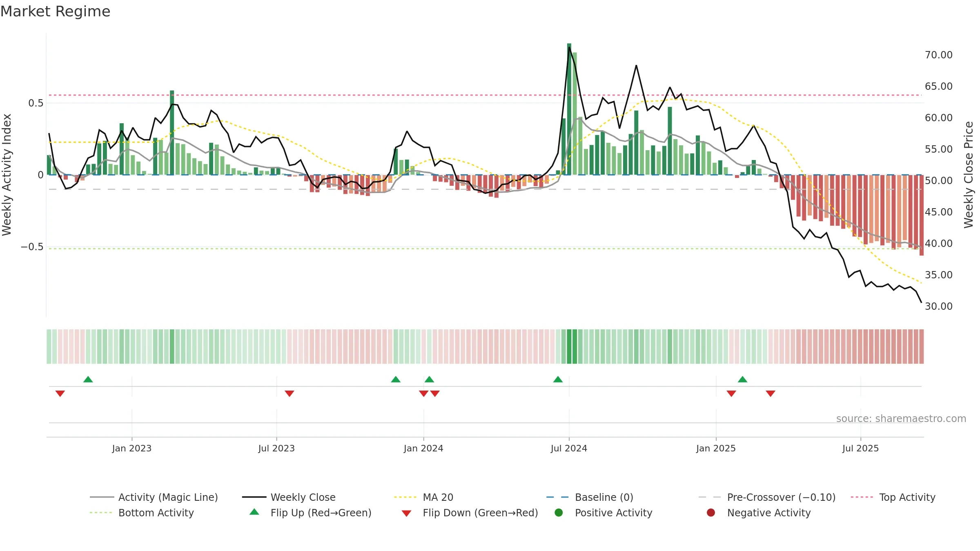This screenshot has width=980, height=551.
Task: Click the red flip-down marker in March 2025
Action: 771,393
